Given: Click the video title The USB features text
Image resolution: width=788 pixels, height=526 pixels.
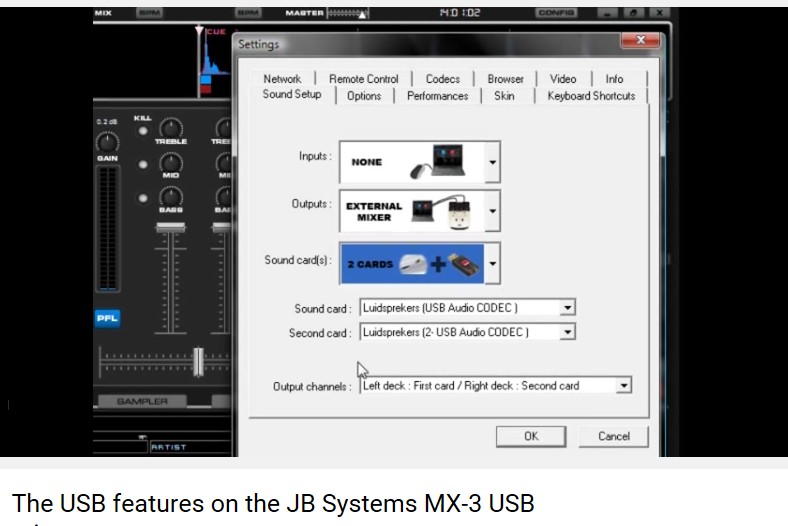Looking at the screenshot, I should tap(273, 503).
